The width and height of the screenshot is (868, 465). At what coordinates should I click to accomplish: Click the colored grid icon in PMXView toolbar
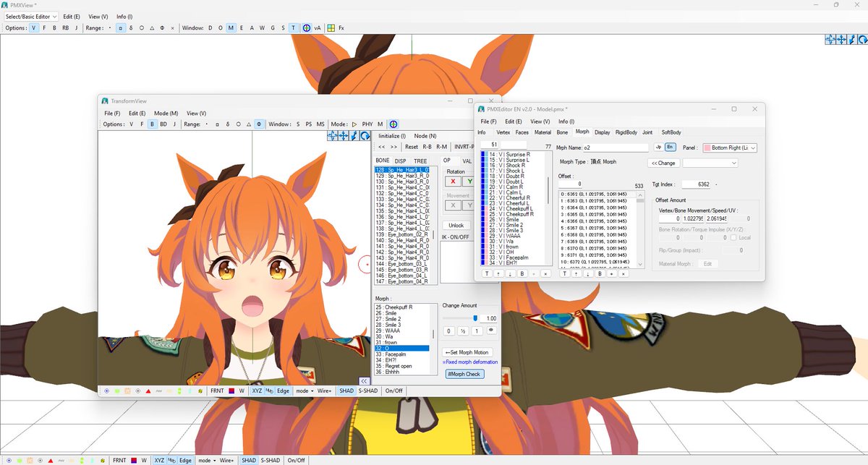pos(331,27)
